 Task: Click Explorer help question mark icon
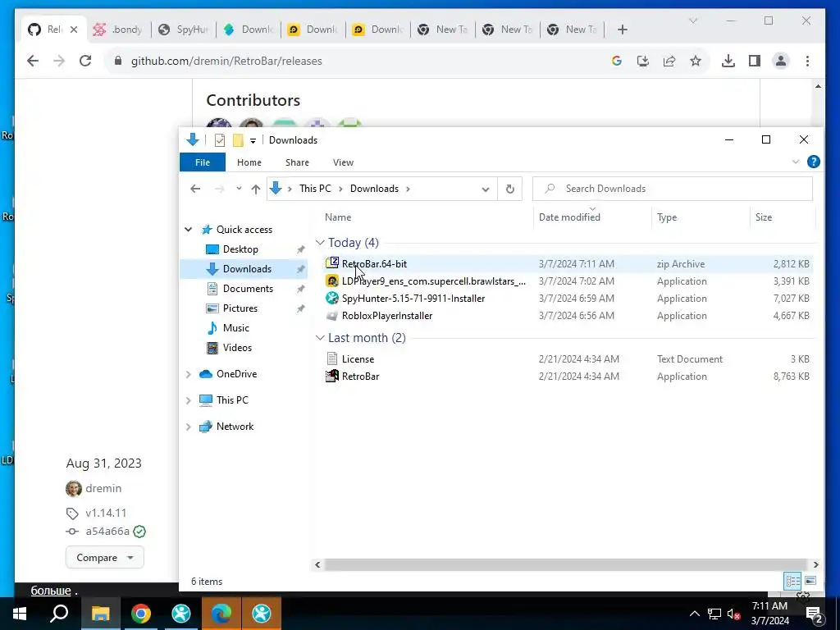(x=813, y=162)
